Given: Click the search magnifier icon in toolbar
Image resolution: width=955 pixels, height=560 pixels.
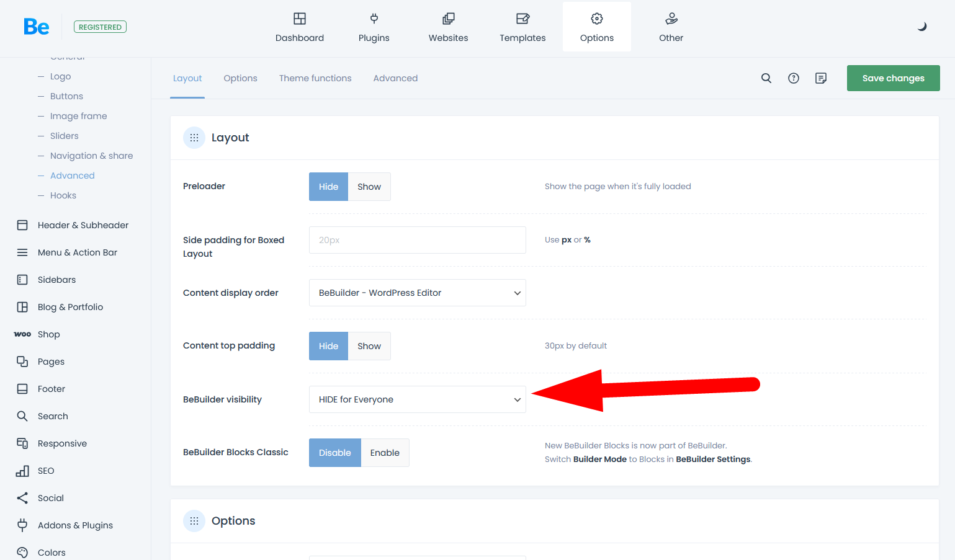Looking at the screenshot, I should pos(766,78).
